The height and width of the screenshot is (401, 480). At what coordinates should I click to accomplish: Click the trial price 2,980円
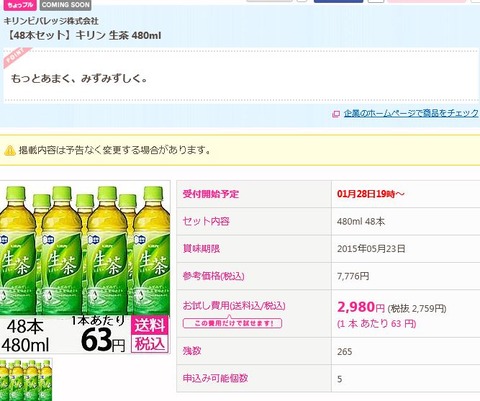[361, 307]
